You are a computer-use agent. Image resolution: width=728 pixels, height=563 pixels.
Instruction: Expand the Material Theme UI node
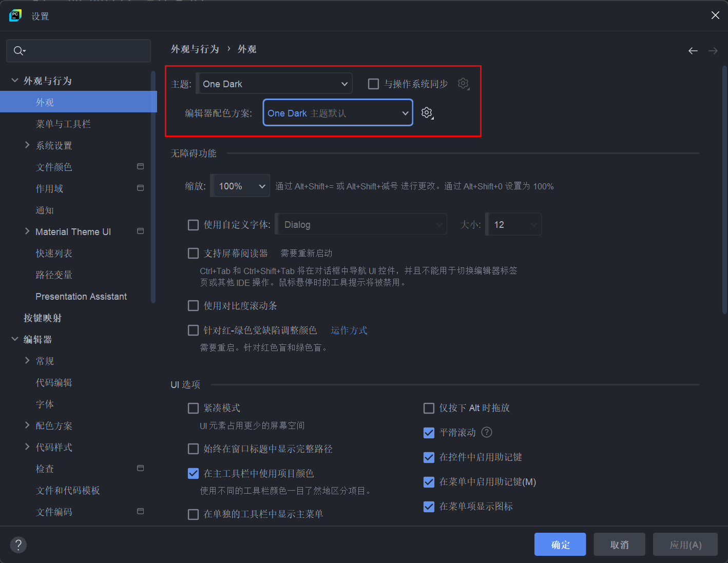point(27,231)
